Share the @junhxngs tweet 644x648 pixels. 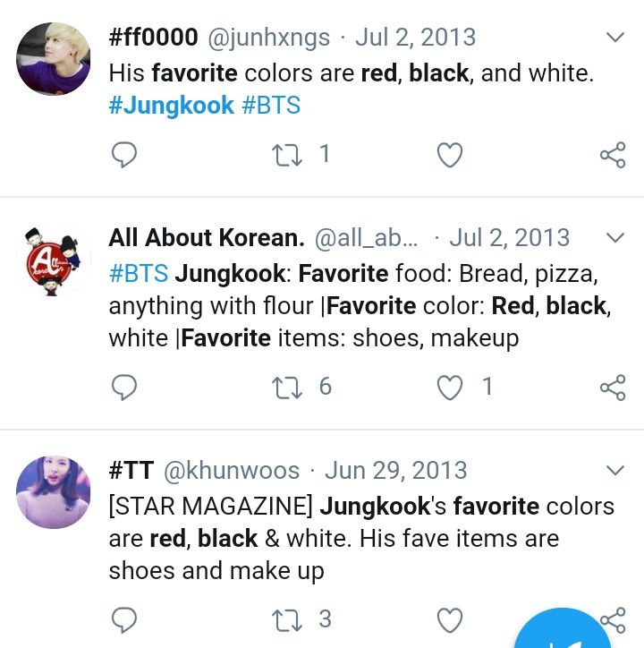point(613,155)
